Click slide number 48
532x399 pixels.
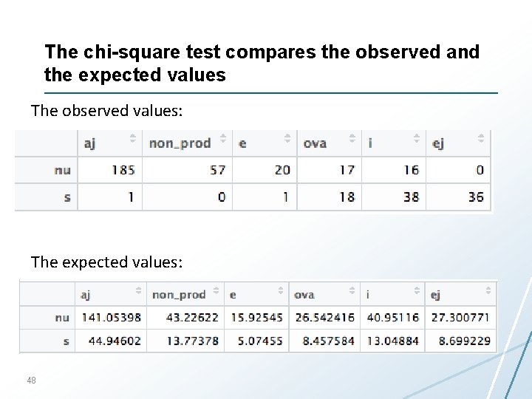pyautogui.click(x=31, y=381)
